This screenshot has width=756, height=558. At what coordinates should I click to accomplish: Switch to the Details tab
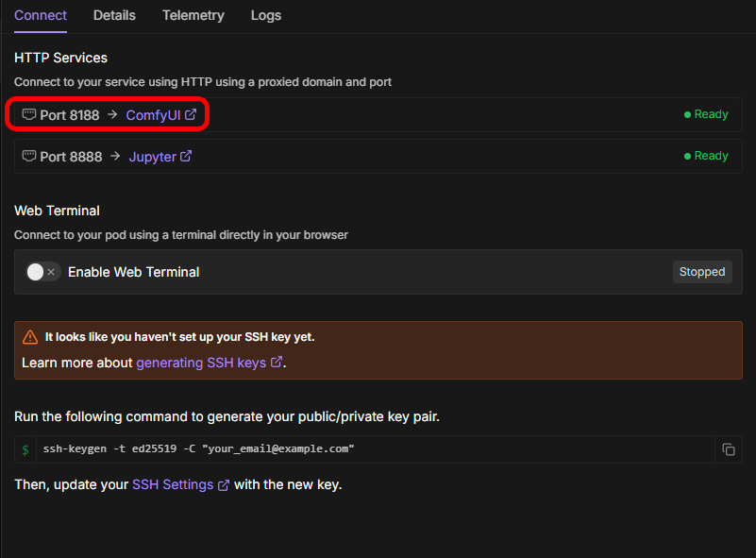coord(114,15)
